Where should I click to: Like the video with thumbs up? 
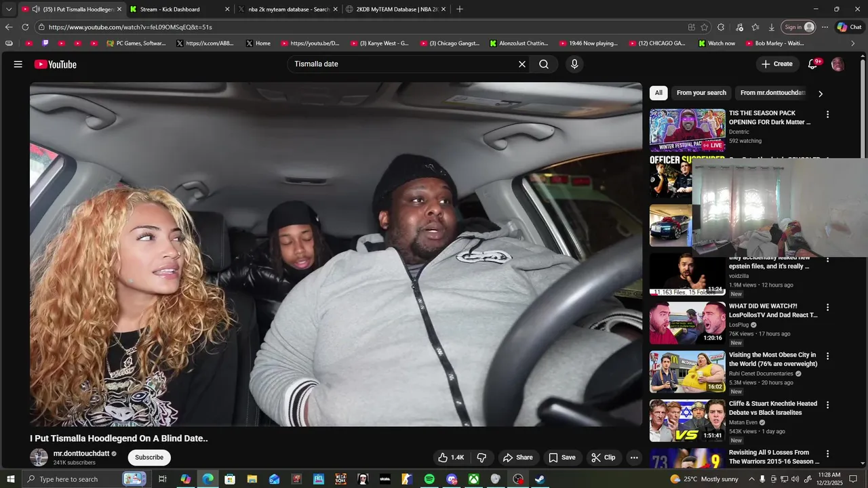tap(451, 457)
